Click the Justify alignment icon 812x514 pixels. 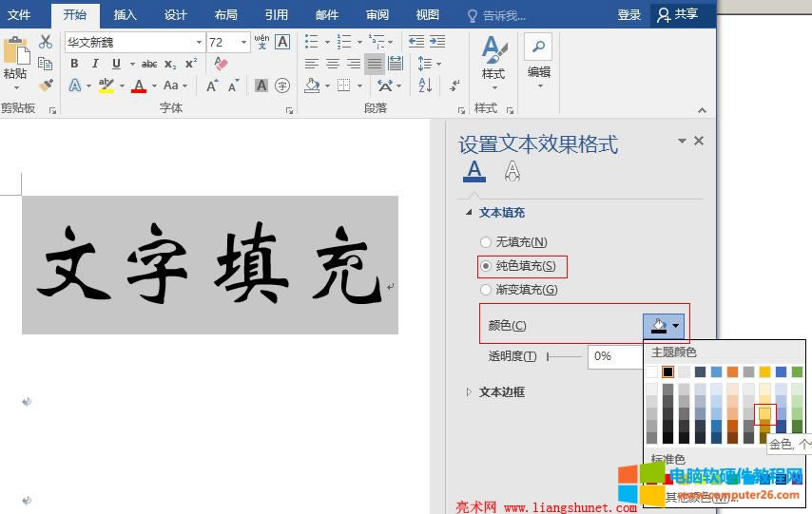coord(375,64)
